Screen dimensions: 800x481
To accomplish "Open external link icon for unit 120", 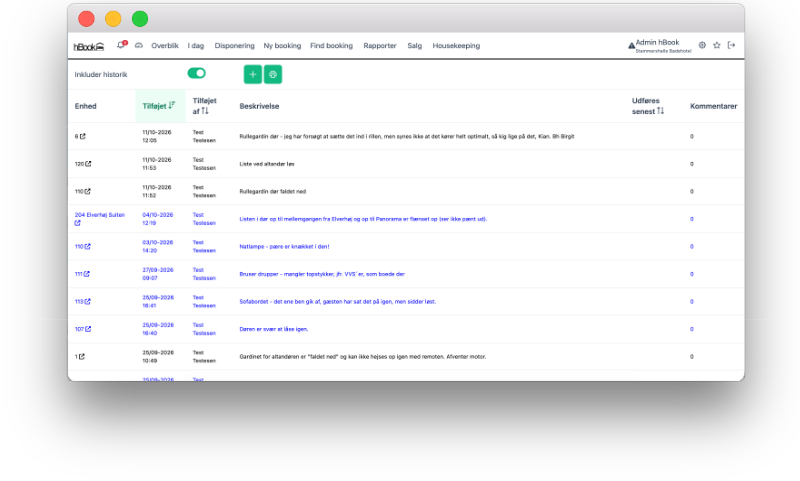I will point(88,164).
